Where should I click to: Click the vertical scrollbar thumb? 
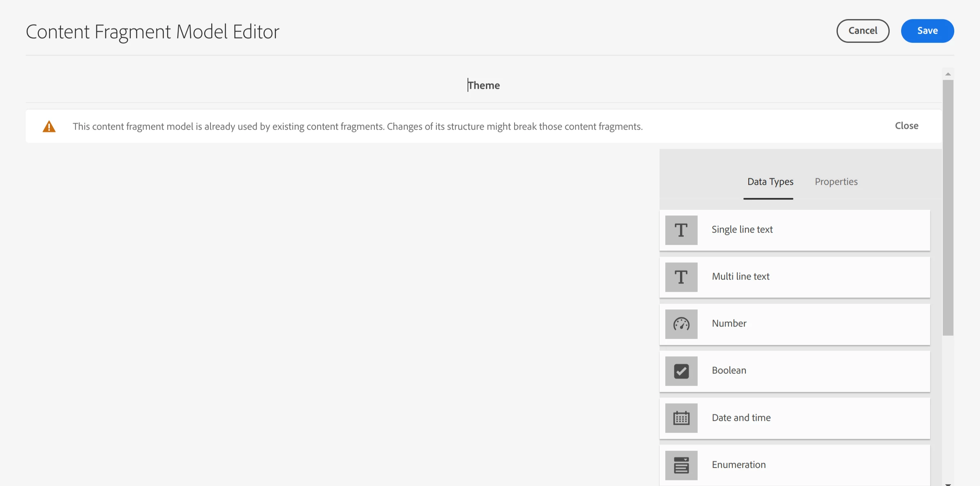tap(948, 207)
